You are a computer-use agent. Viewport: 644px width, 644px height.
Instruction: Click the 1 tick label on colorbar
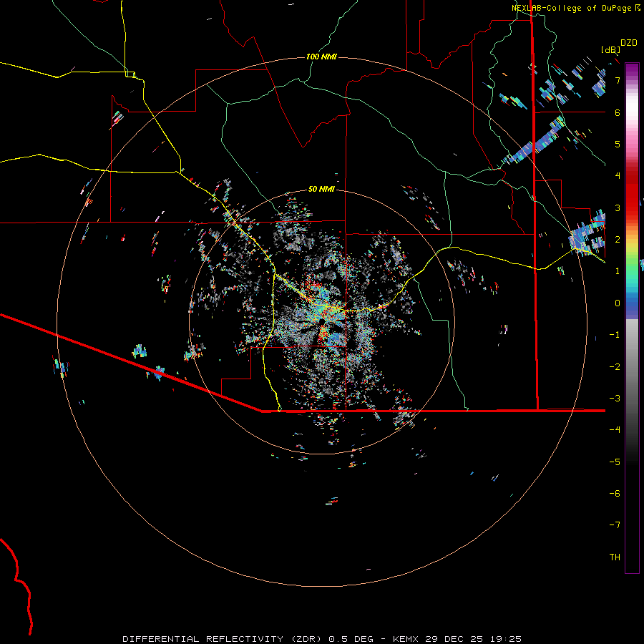click(x=618, y=270)
